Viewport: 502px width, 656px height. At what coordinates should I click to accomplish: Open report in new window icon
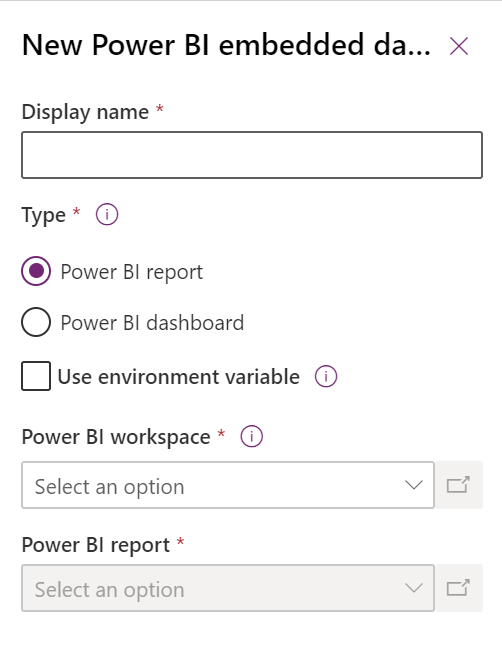coord(459,588)
